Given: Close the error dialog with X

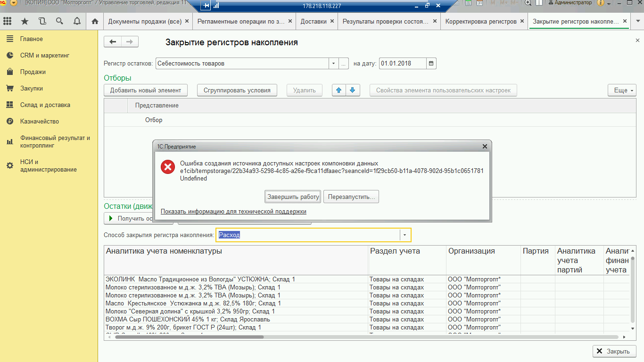Looking at the screenshot, I should [485, 147].
